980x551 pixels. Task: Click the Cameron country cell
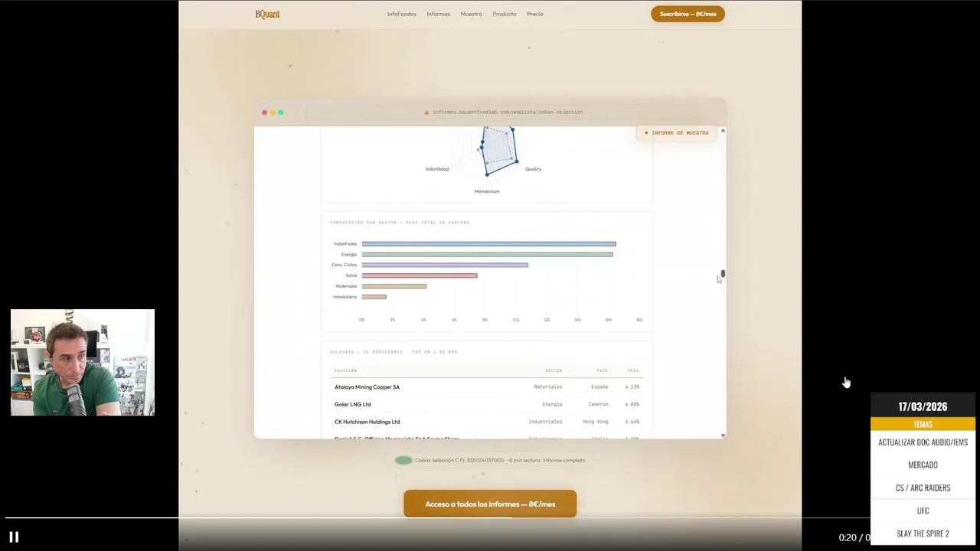click(598, 404)
